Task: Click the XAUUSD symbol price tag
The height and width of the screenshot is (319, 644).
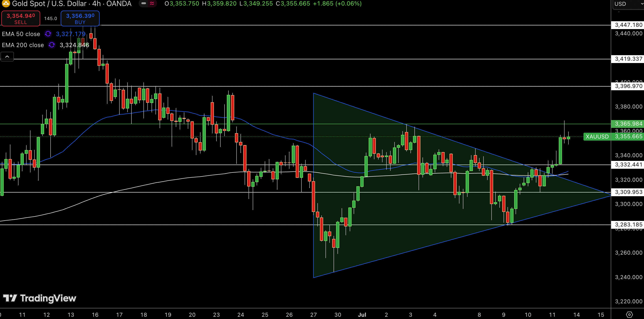Action: [x=597, y=137]
